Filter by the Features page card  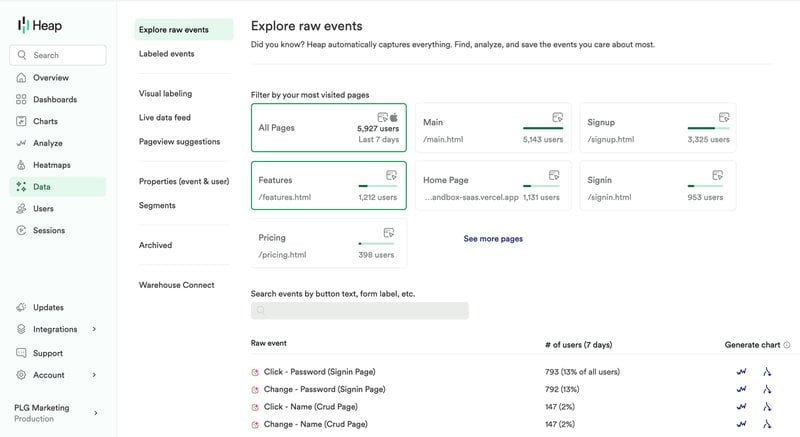click(x=329, y=186)
